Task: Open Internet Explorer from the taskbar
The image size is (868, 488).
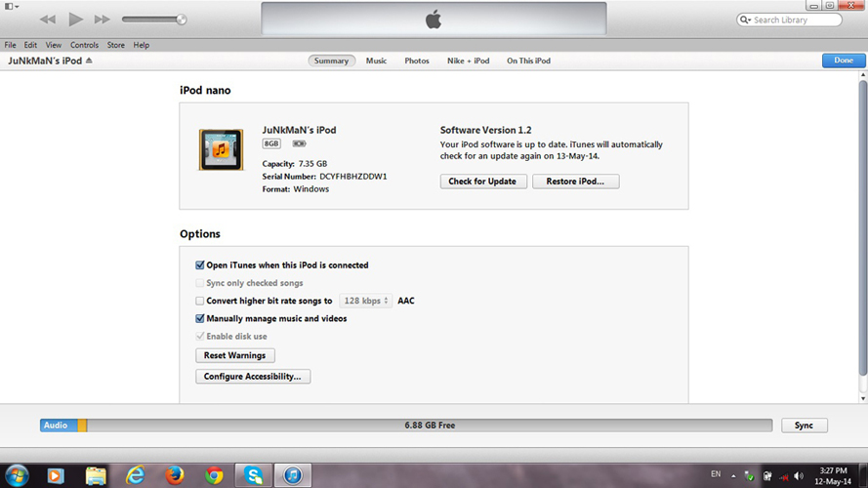Action: click(136, 474)
